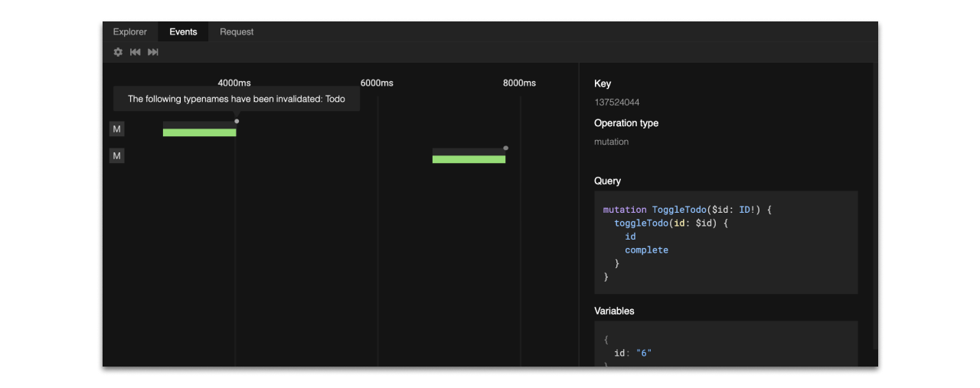The image size is (980, 388).
Task: Click the 4000ms timeline tick label
Action: pyautogui.click(x=234, y=83)
